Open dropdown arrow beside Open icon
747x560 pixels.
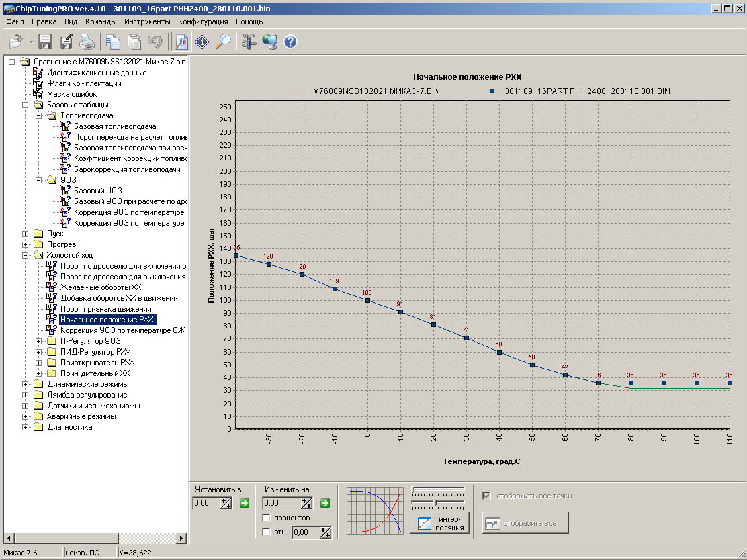(31, 42)
